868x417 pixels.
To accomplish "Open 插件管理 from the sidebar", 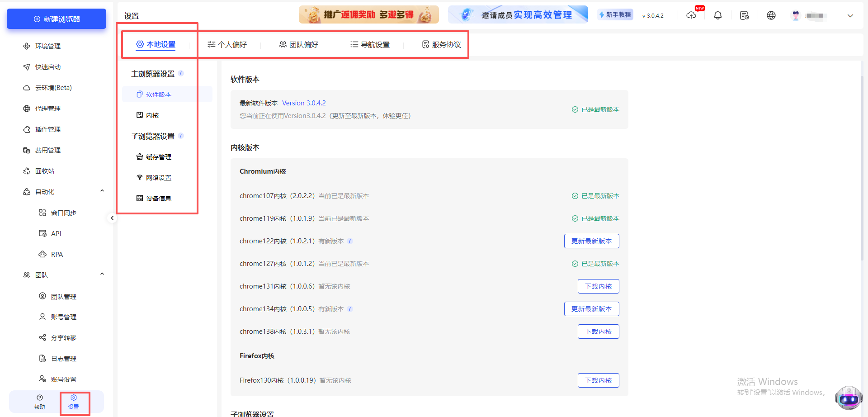I will coord(47,129).
